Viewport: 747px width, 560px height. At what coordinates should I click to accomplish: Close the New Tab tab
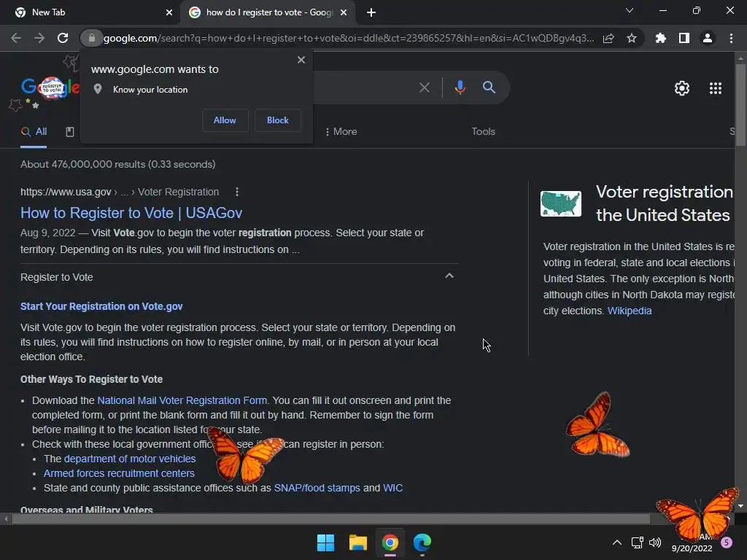169,12
